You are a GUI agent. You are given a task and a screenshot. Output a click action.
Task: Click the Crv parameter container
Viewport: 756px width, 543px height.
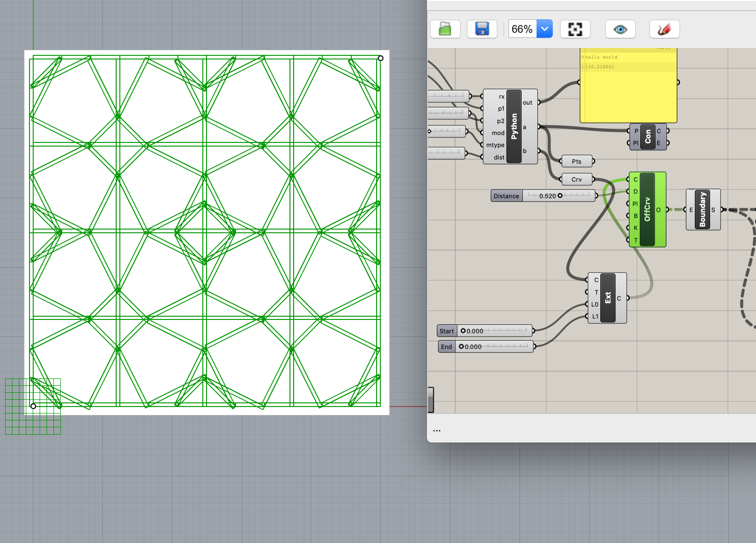[576, 179]
